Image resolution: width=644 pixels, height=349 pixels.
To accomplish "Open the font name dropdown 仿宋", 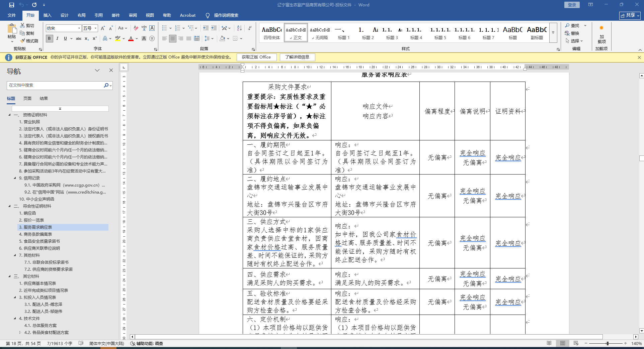I will coord(79,28).
